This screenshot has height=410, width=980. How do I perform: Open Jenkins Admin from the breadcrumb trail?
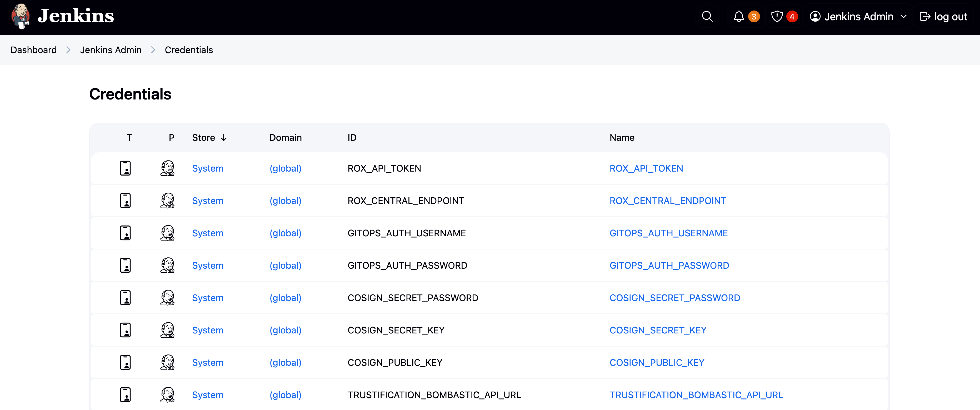(111, 50)
